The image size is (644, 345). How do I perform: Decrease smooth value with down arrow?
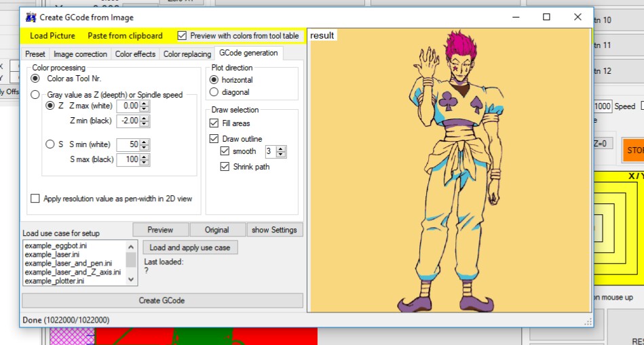pyautogui.click(x=281, y=155)
